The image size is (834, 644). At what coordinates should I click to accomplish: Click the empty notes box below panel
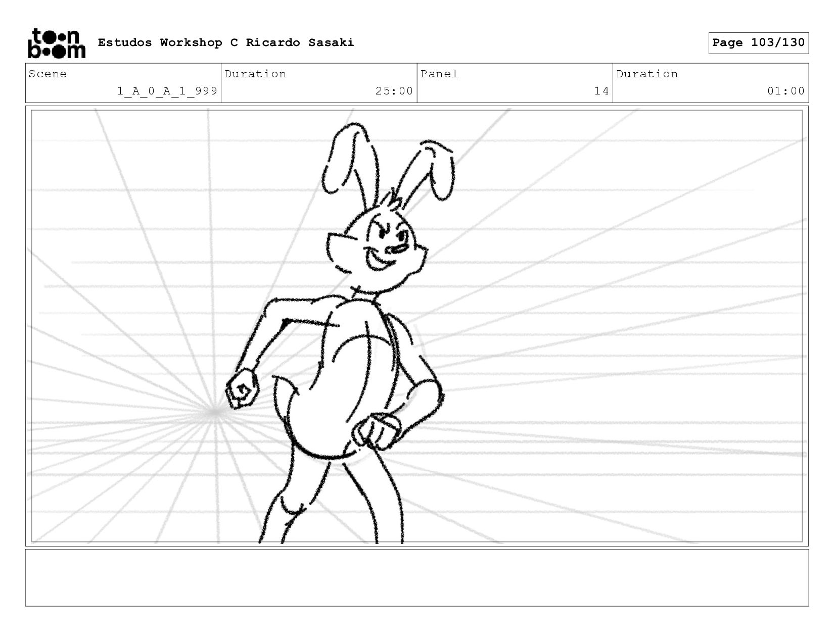(417, 578)
